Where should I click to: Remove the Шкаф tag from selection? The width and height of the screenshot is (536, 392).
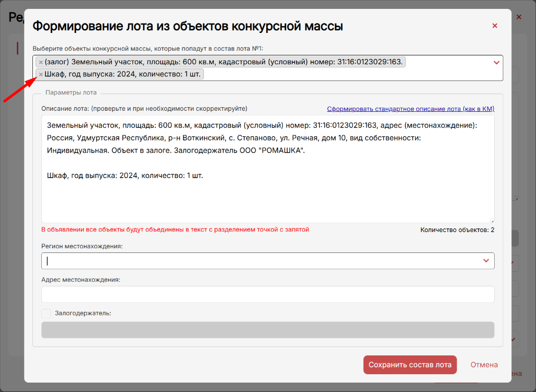(x=41, y=74)
